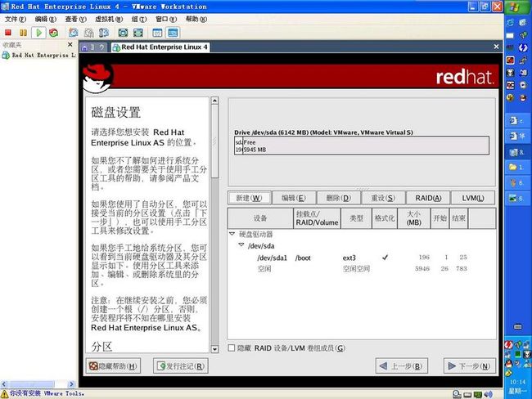Click the Revert to Snapshot icon
The width and height of the screenshot is (532, 399).
point(88,33)
